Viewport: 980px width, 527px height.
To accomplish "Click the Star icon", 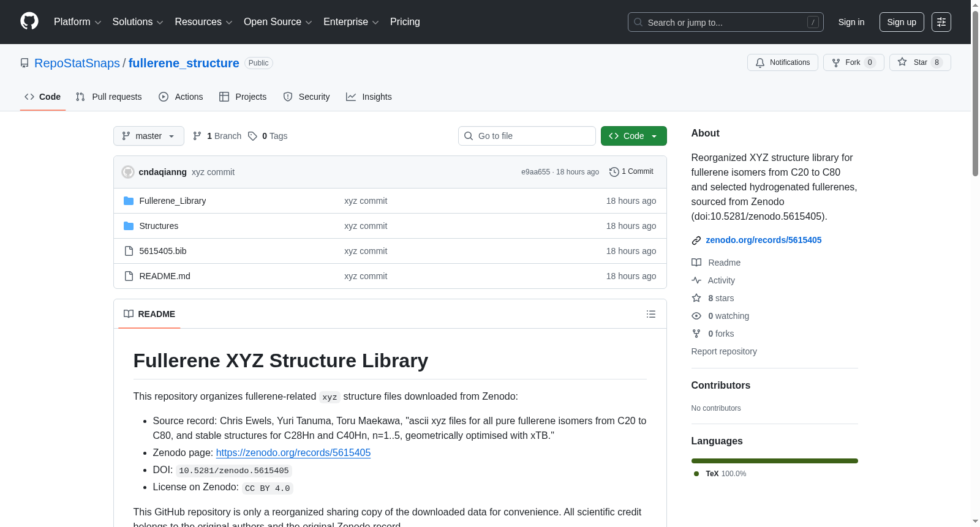I will tap(902, 62).
